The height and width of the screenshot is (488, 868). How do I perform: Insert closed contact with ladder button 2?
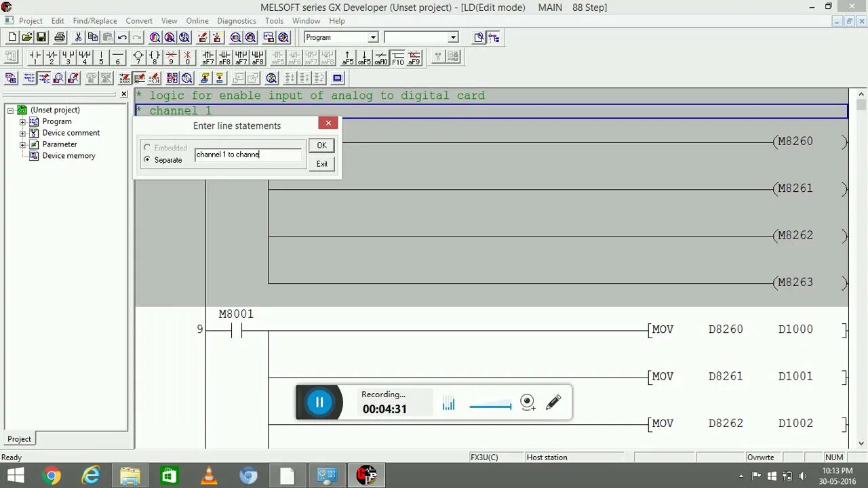coord(52,58)
